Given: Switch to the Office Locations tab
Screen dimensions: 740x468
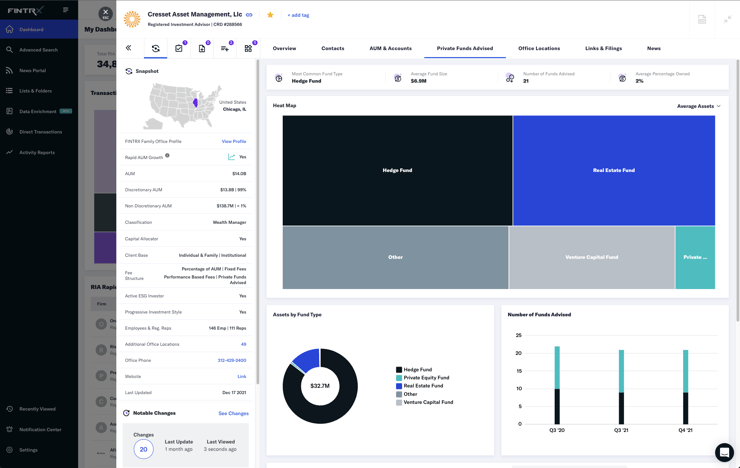Looking at the screenshot, I should coord(539,48).
